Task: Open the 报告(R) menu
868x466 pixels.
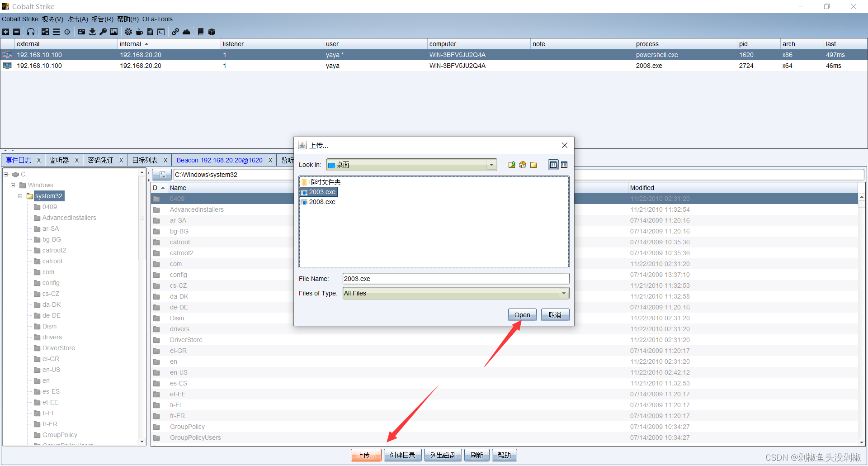Action: click(x=102, y=19)
